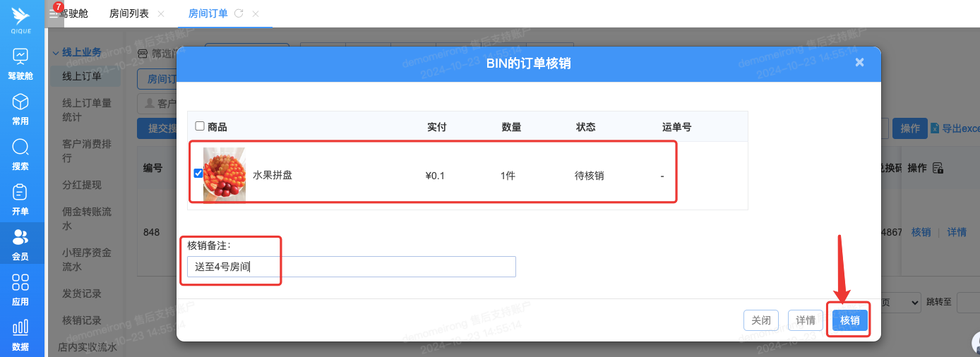This screenshot has height=357, width=980.
Task: Open the 开单 clipboard sidebar icon
Action: (x=20, y=192)
